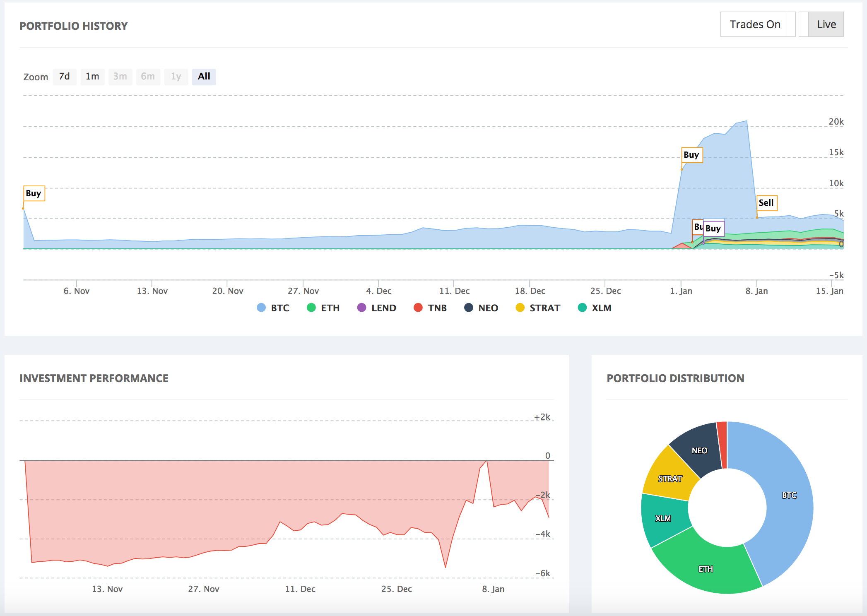The image size is (867, 616).
Task: Toggle the Live switch
Action: click(x=821, y=24)
